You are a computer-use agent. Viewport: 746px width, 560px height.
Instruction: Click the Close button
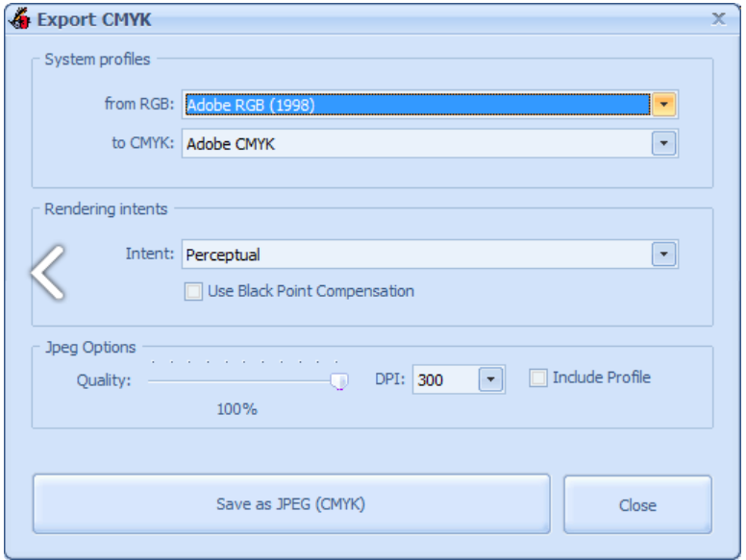coord(637,504)
